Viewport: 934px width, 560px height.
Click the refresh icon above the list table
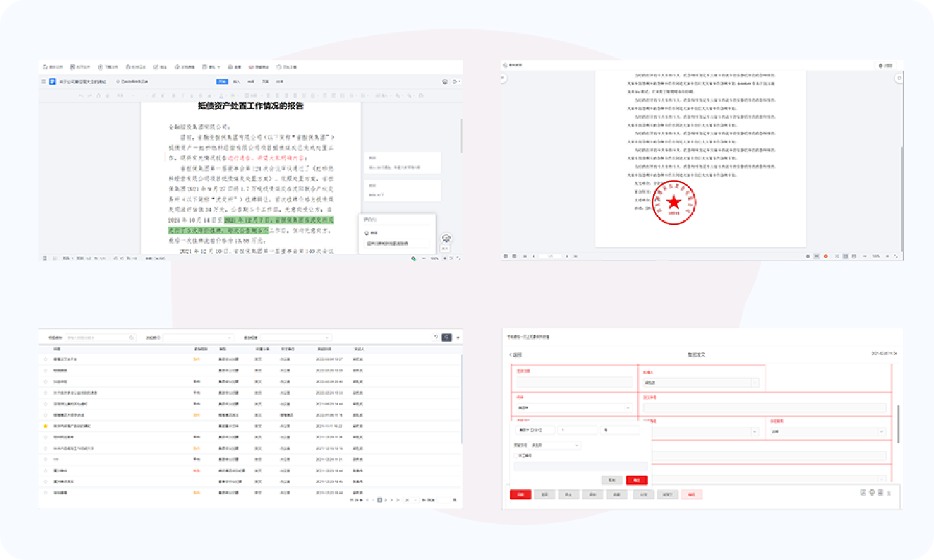435,338
